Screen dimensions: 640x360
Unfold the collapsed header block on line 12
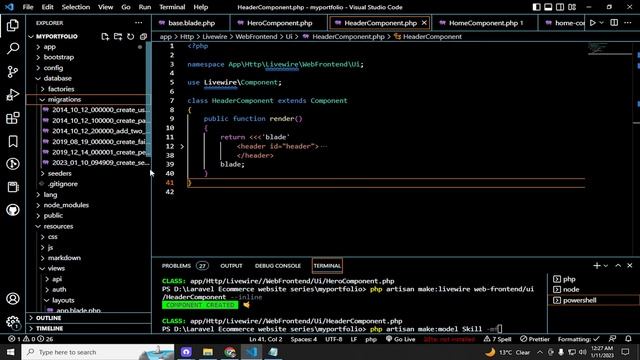tap(182, 147)
